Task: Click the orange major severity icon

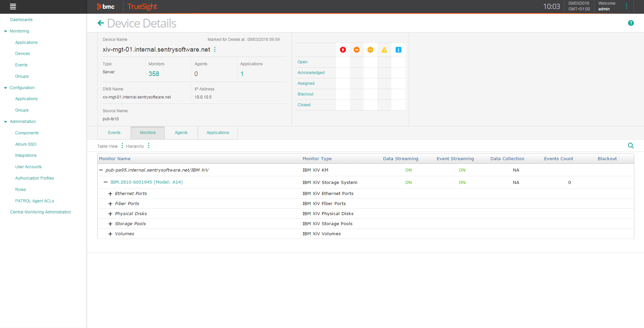Action: click(357, 50)
